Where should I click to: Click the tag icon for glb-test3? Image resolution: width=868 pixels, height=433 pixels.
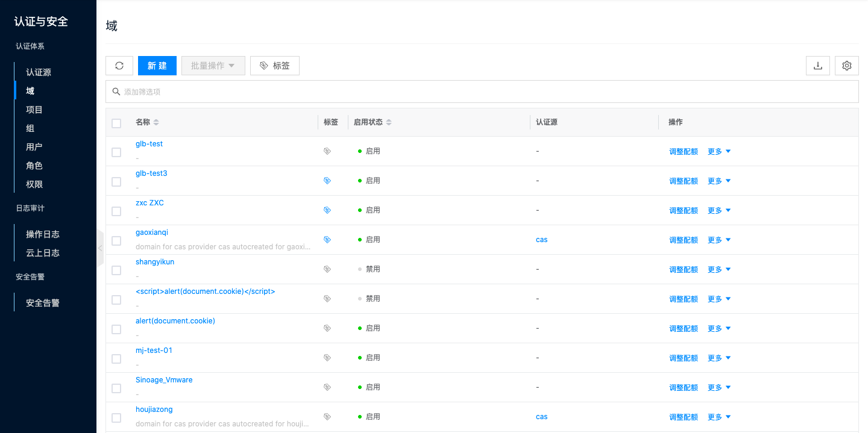click(327, 181)
